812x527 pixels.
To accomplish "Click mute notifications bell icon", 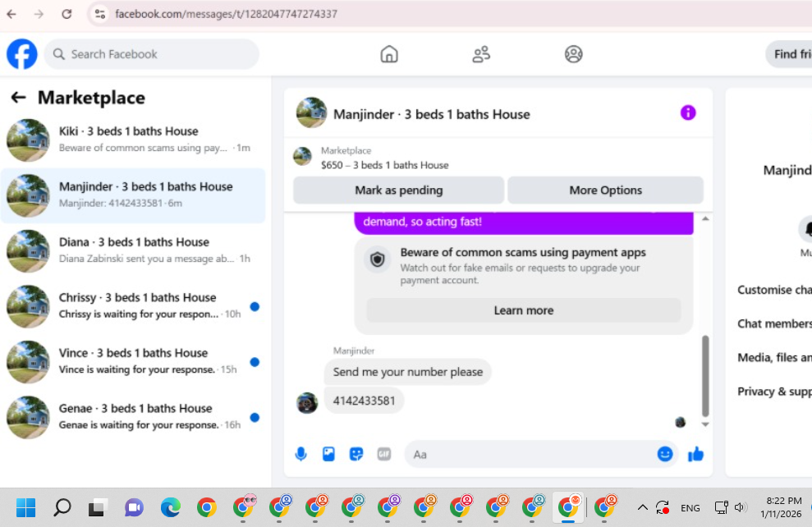I will 807,229.
